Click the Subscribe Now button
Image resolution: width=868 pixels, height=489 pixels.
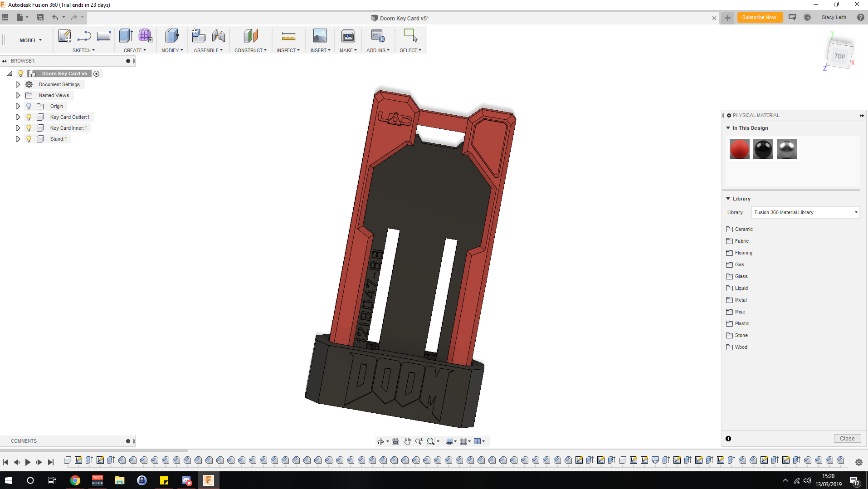[x=760, y=17]
